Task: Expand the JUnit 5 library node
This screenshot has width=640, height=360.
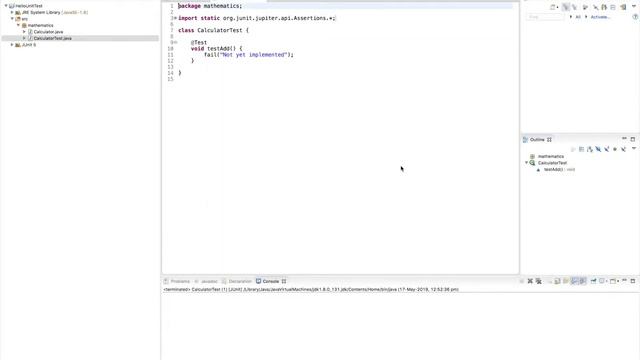Action: coord(12,44)
